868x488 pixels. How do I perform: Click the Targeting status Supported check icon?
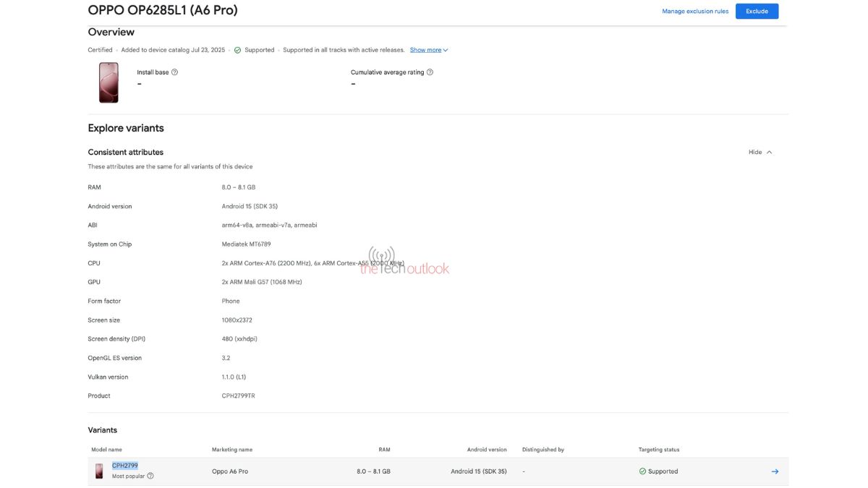click(642, 471)
